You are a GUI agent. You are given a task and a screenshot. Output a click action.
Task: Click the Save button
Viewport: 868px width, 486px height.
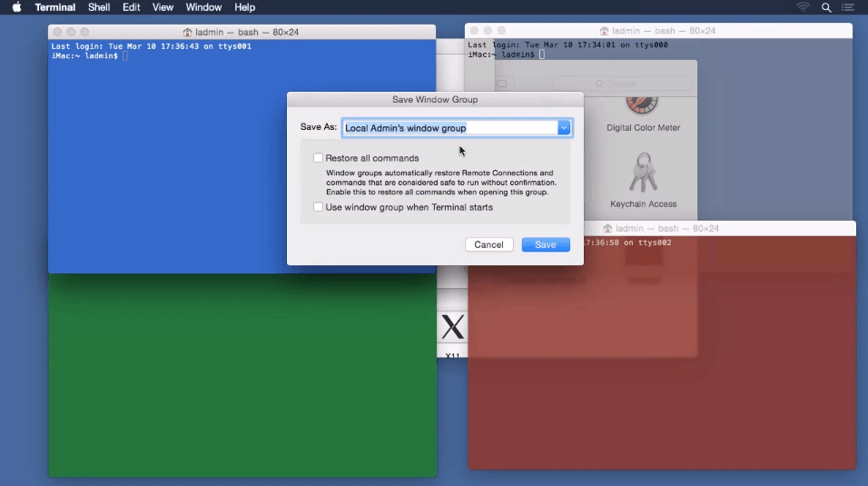546,244
